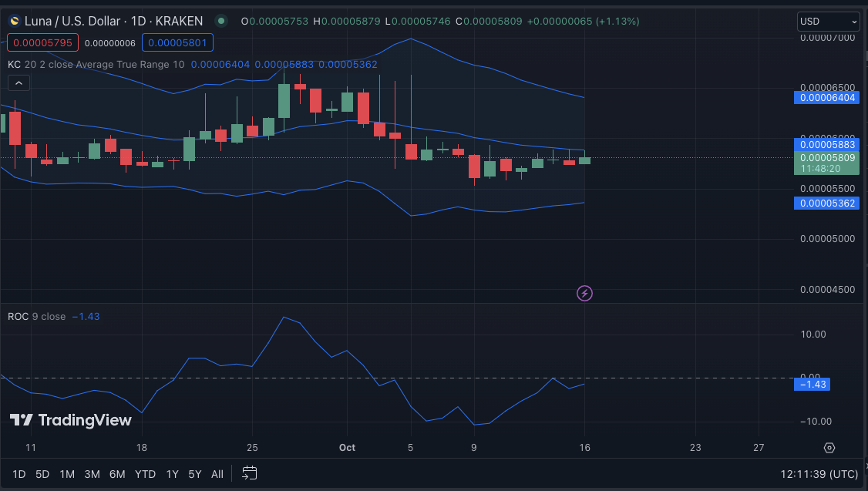868x491 pixels.
Task: Select the 6M time range
Action: point(117,474)
